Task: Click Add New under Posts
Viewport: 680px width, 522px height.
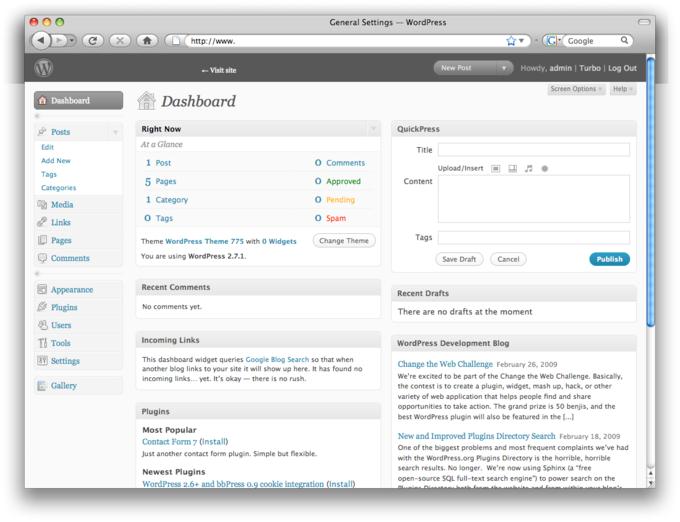Action: (x=56, y=161)
